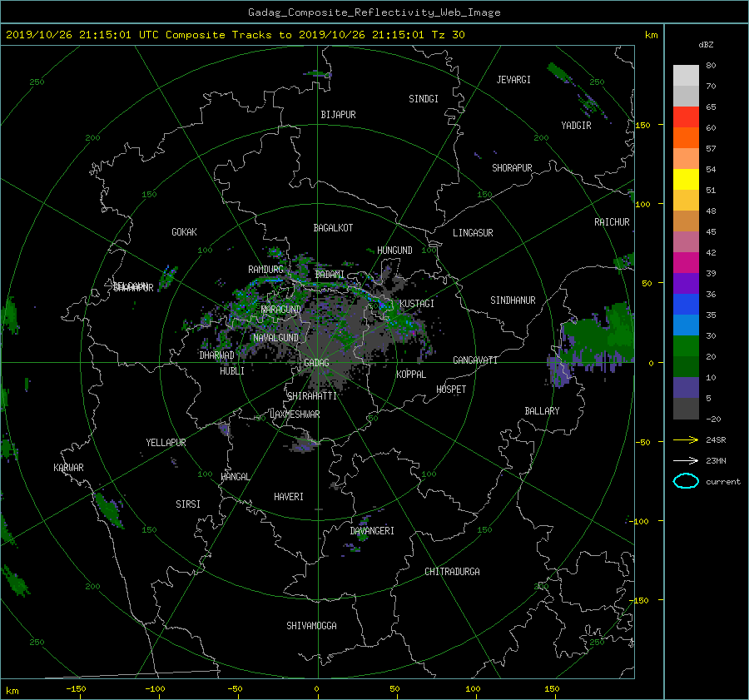Select the magenta 39 dBZ color swatch
749x700 pixels.
[x=686, y=262]
